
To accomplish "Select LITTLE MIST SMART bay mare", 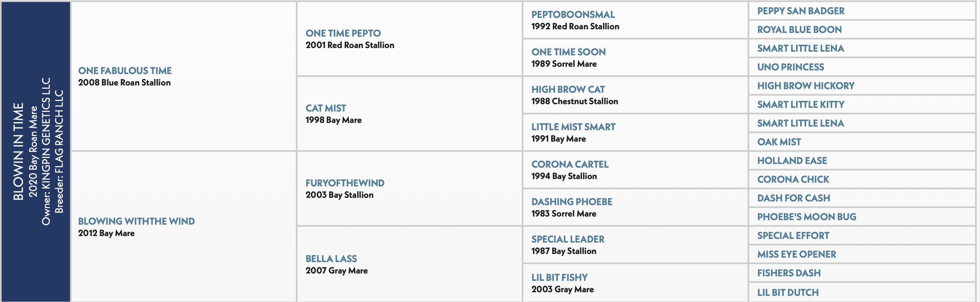I will point(573,127).
